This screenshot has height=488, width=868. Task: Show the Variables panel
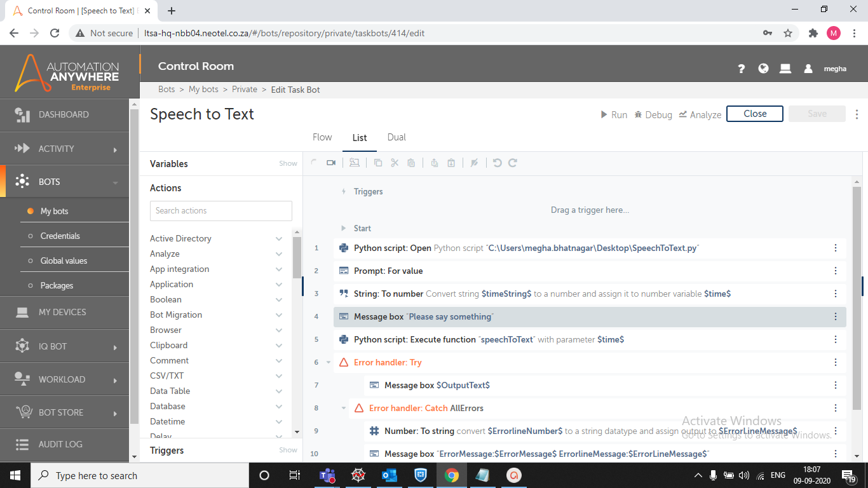[x=288, y=164]
